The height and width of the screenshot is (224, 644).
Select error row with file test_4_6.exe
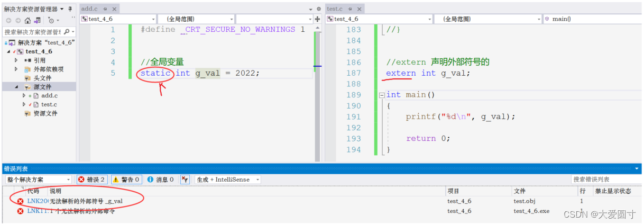click(322, 211)
